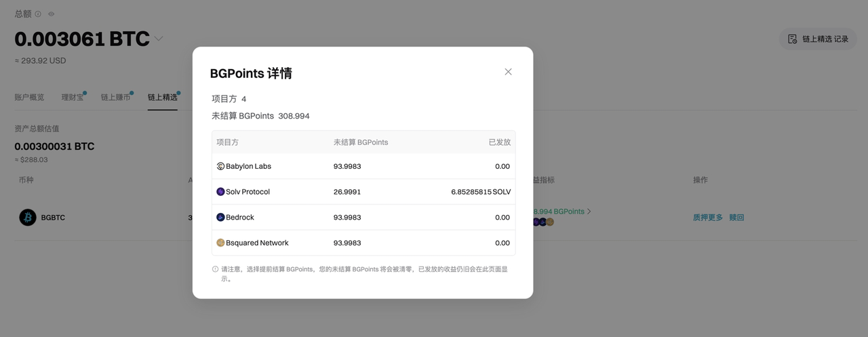This screenshot has width=868, height=337.
Task: Expand the BTC currency unit dropdown
Action: tap(159, 39)
